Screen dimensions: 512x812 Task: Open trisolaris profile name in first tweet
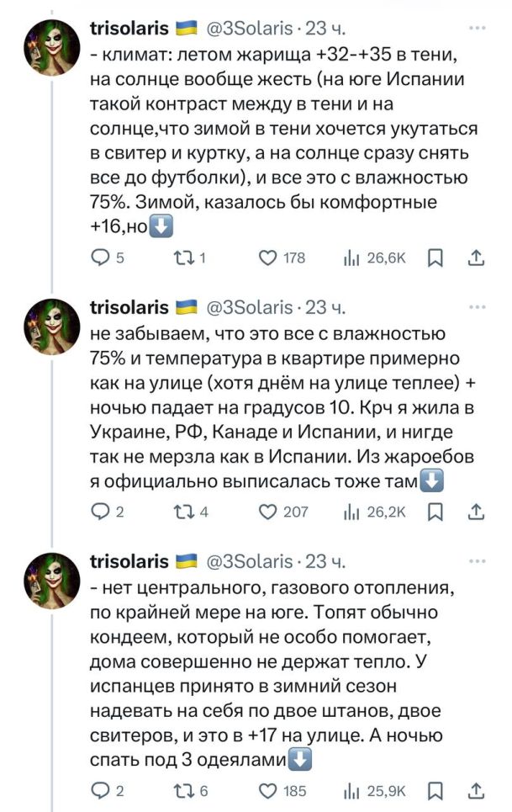pos(129,29)
